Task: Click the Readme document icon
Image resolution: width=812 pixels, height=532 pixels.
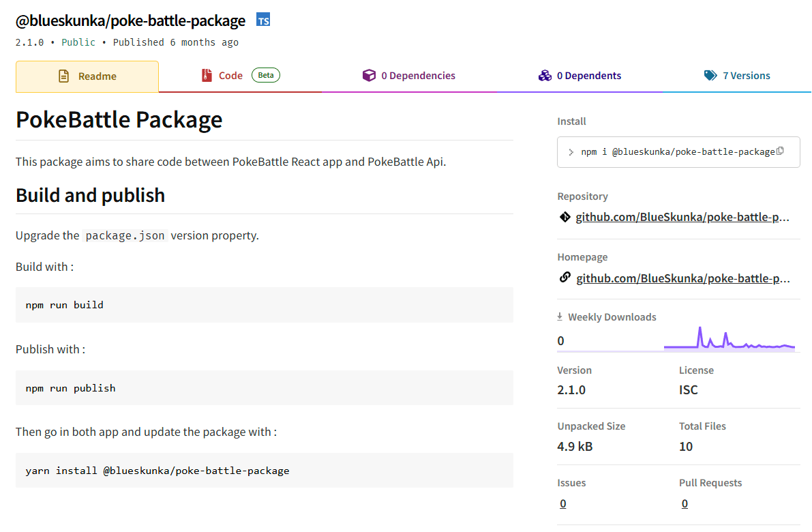Action: tap(63, 76)
